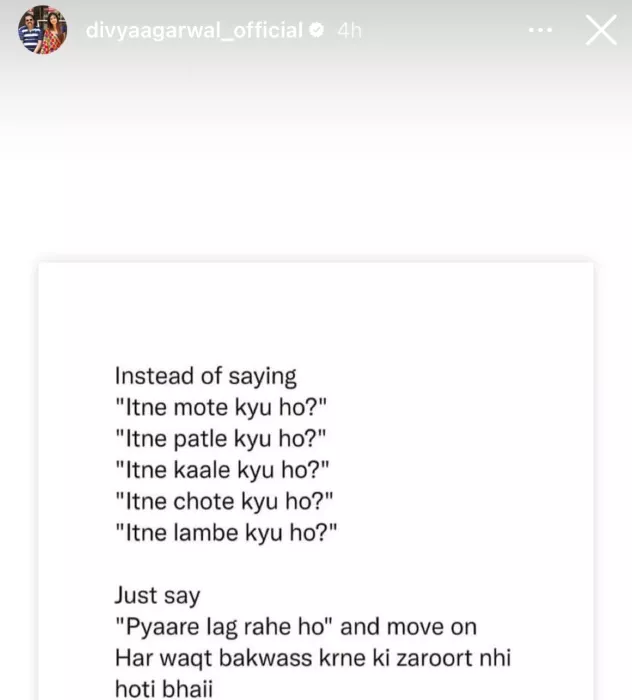Select the "Itne lambe kyu ho?" line
Screen dimensions: 632x700
pos(225,532)
